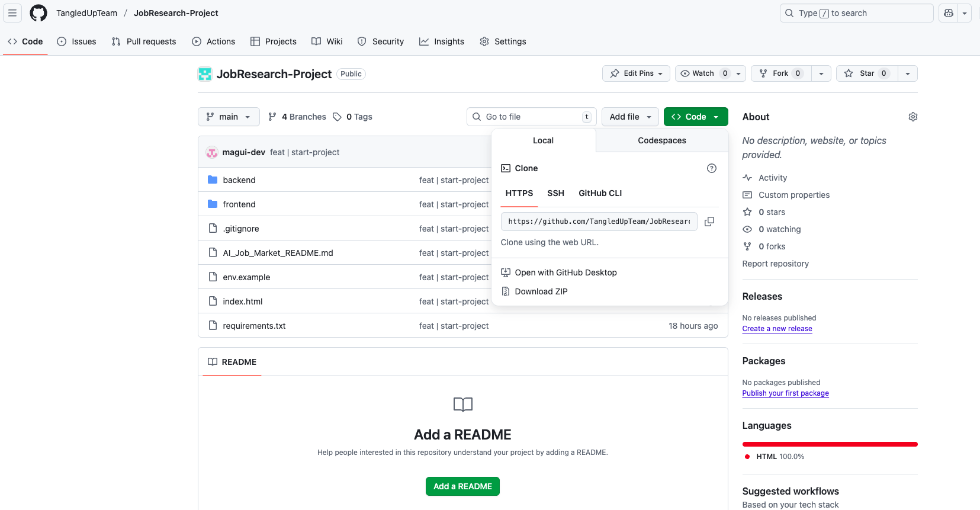Expand the Star lists dropdown arrow

pos(908,73)
